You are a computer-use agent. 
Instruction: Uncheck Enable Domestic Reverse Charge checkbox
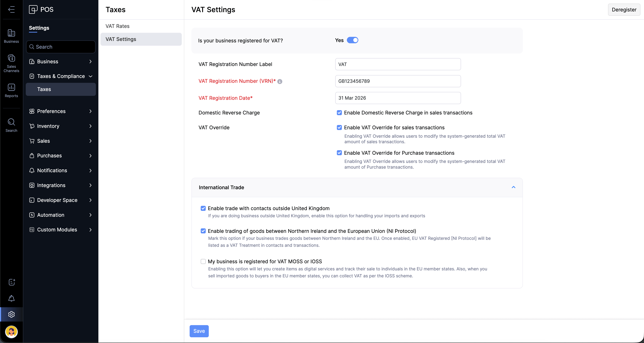339,113
